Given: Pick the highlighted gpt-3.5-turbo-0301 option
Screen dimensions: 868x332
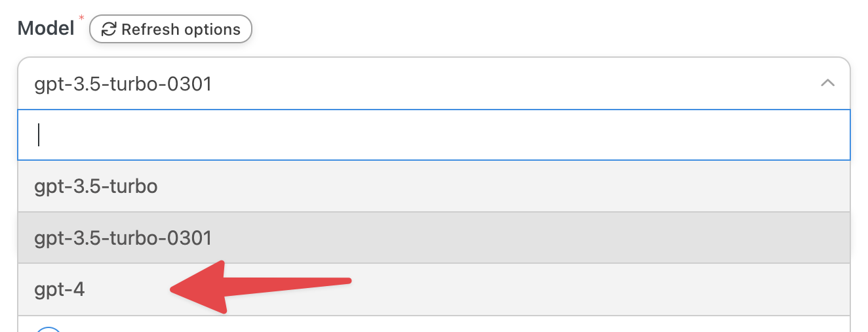Looking at the screenshot, I should 434,238.
